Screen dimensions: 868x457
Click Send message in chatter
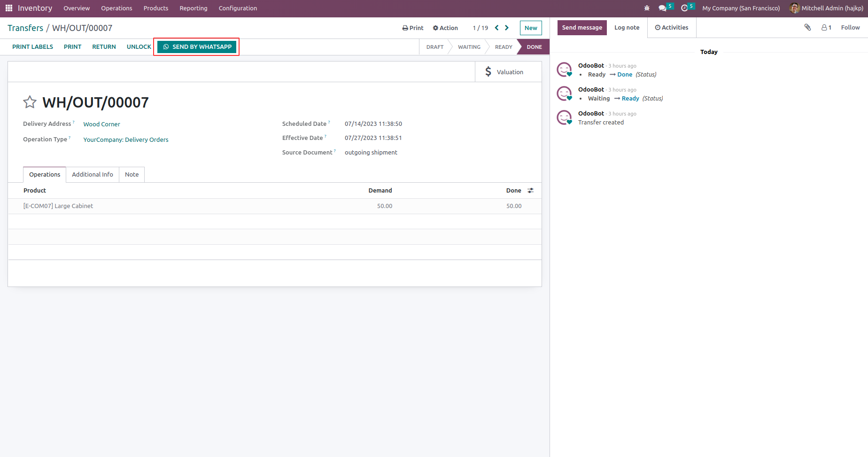(x=582, y=27)
